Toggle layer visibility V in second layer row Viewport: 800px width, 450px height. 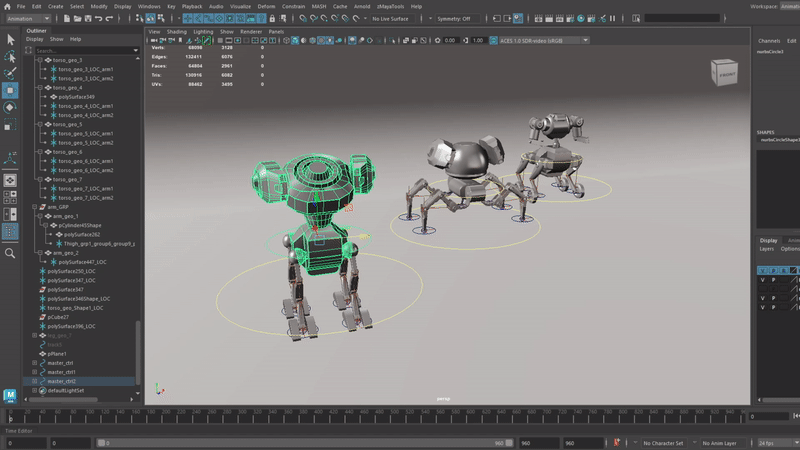(x=762, y=280)
